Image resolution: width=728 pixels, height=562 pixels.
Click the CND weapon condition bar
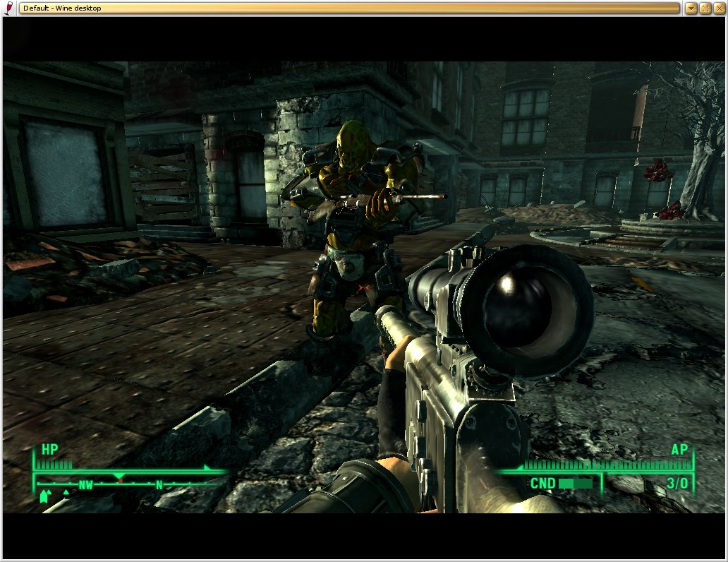[x=576, y=484]
